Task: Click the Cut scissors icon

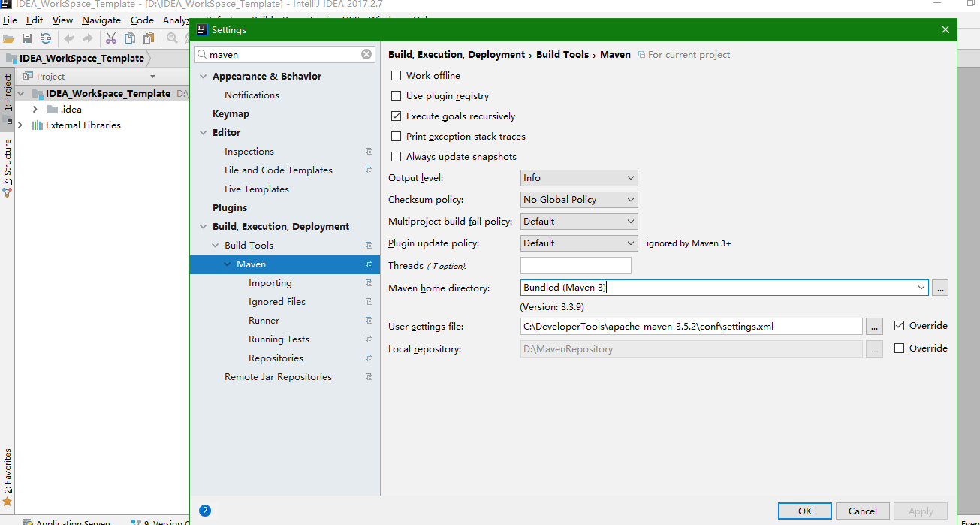Action: (111, 38)
